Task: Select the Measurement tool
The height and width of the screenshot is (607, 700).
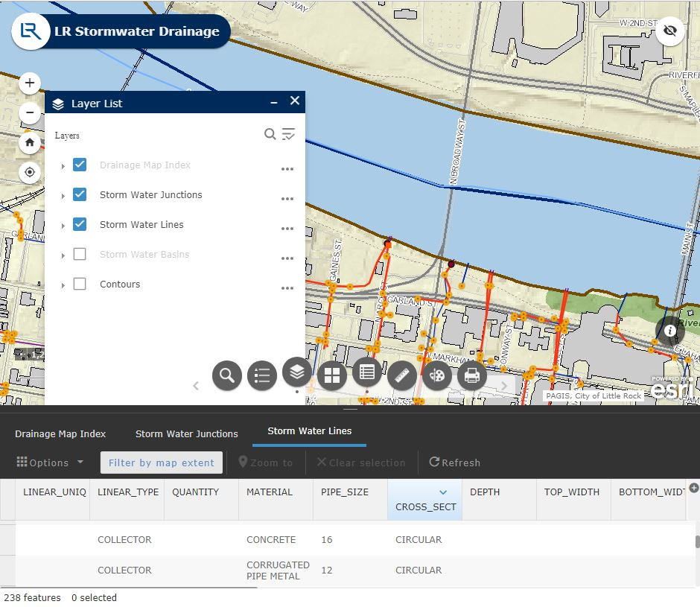Action: 402,375
